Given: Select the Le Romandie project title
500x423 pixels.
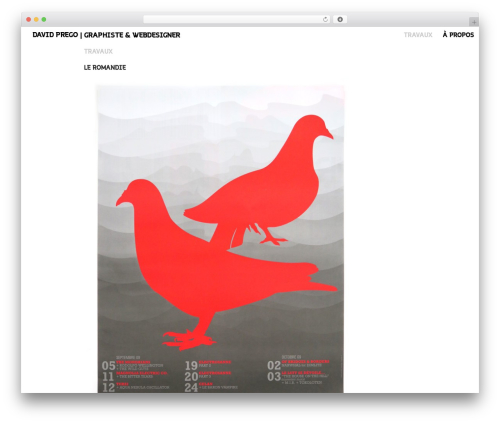Looking at the screenshot, I should click(x=105, y=67).
